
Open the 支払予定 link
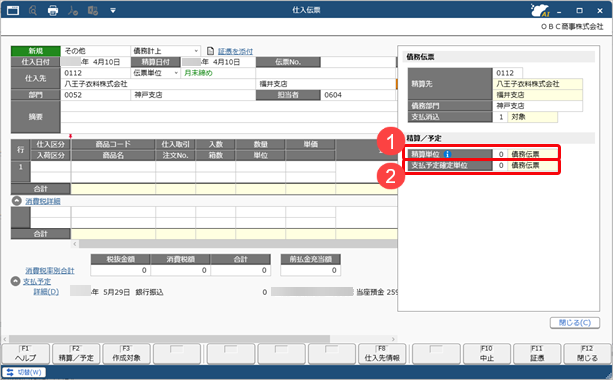37,281
